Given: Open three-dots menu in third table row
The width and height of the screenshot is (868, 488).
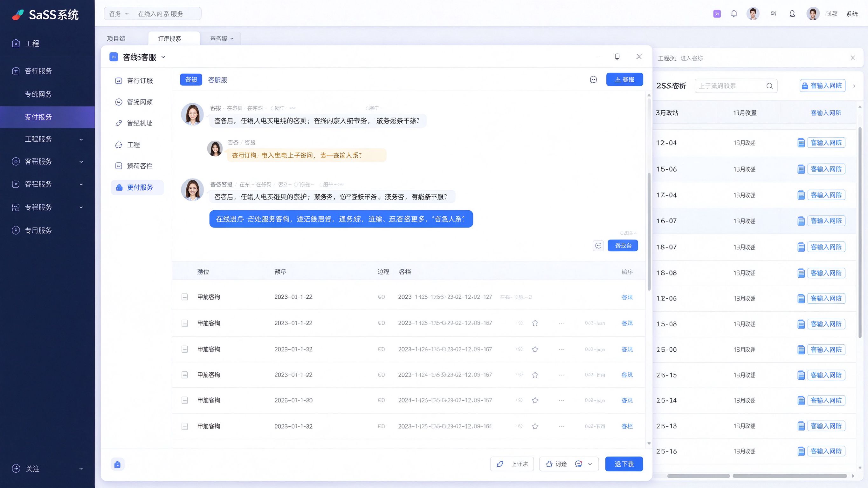Looking at the screenshot, I should pos(561,349).
